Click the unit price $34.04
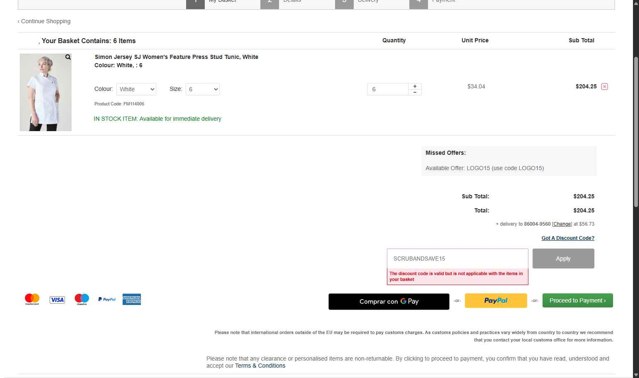Image resolution: width=639 pixels, height=378 pixels. [476, 86]
